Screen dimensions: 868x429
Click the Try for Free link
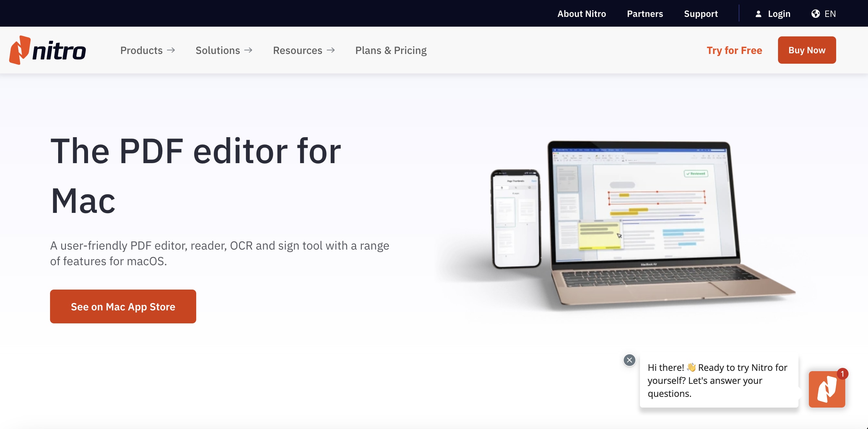pos(734,49)
